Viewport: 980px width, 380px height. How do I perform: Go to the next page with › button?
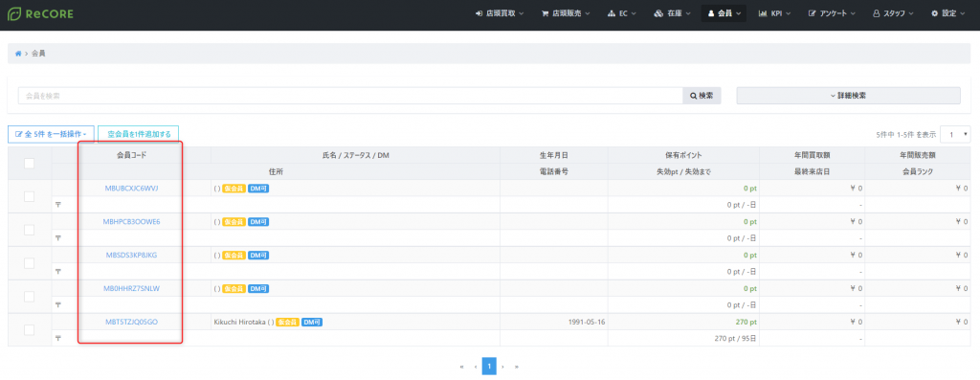(x=503, y=367)
